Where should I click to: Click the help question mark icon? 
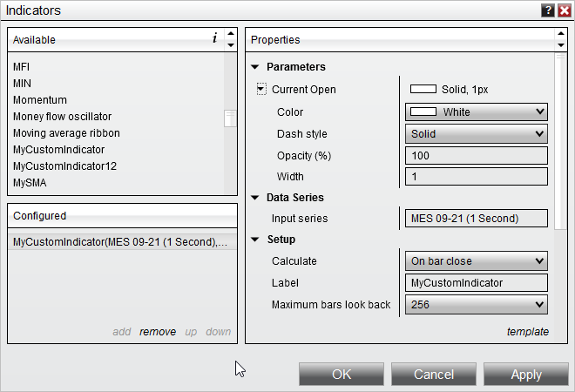coord(547,10)
